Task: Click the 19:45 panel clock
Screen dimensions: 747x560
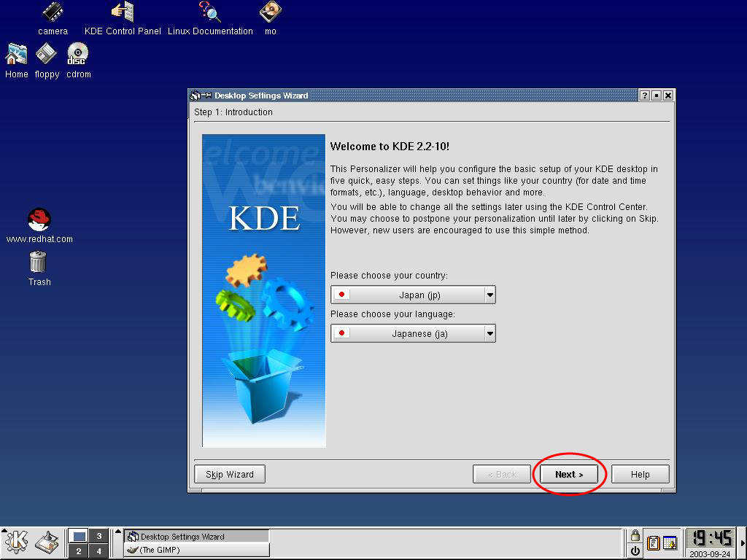Action: tap(712, 539)
